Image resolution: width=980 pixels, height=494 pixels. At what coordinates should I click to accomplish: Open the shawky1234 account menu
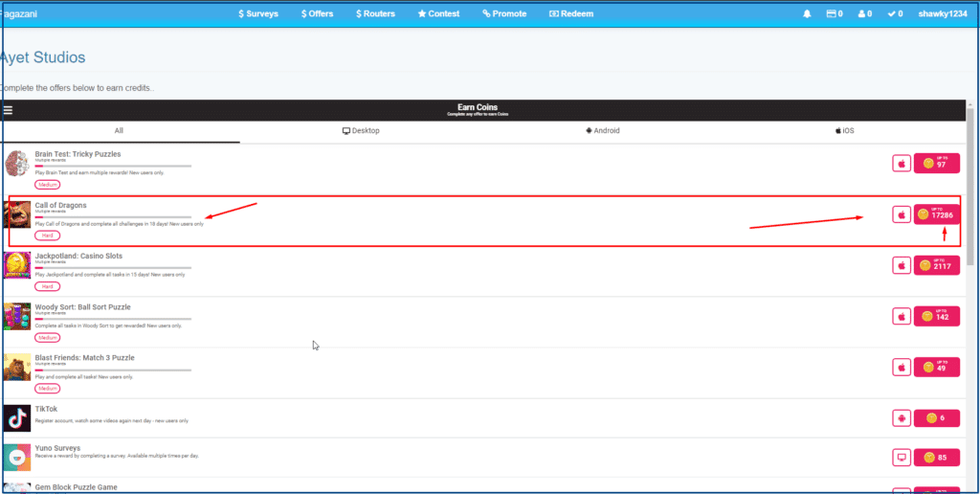coord(943,14)
